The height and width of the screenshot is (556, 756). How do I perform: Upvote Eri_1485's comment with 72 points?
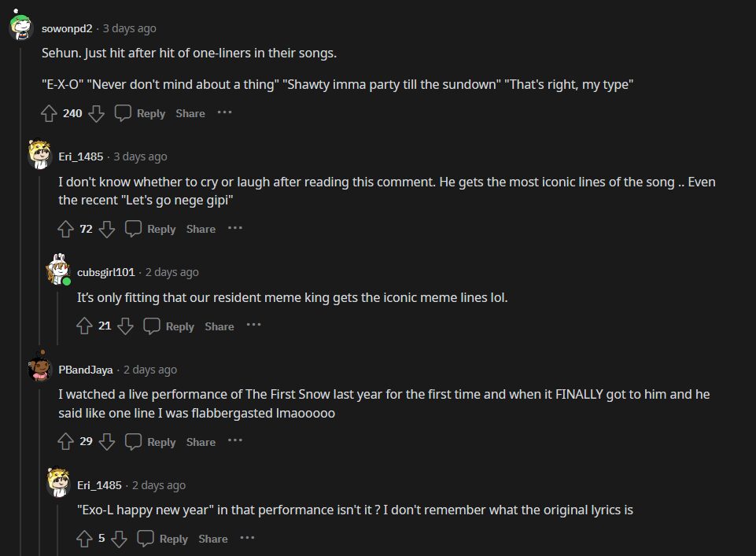point(66,229)
